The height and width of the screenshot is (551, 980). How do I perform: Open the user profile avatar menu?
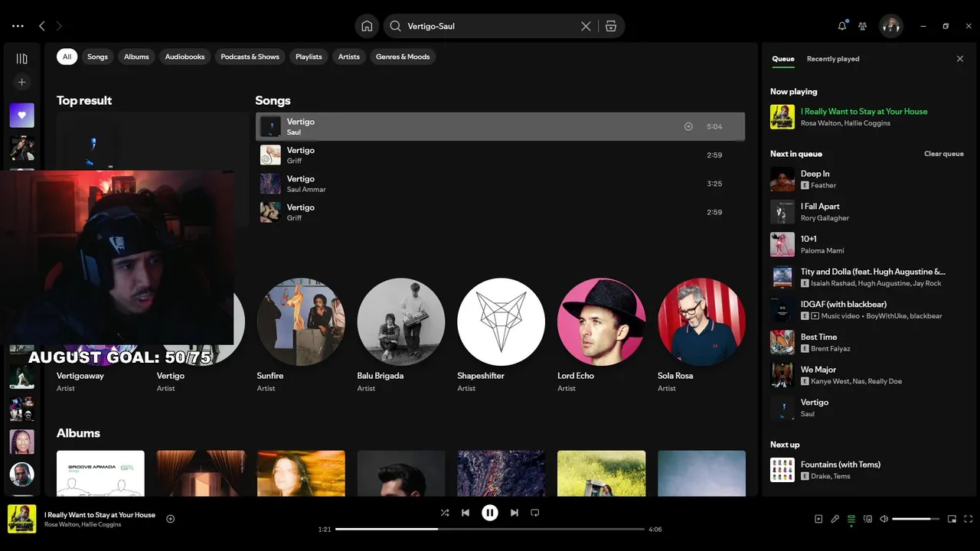[890, 26]
